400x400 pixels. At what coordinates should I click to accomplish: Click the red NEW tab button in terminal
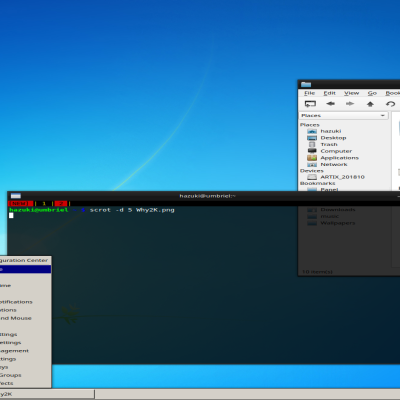(20, 203)
